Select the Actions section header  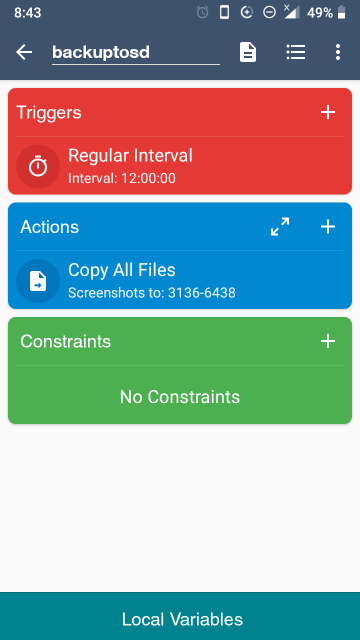[49, 227]
